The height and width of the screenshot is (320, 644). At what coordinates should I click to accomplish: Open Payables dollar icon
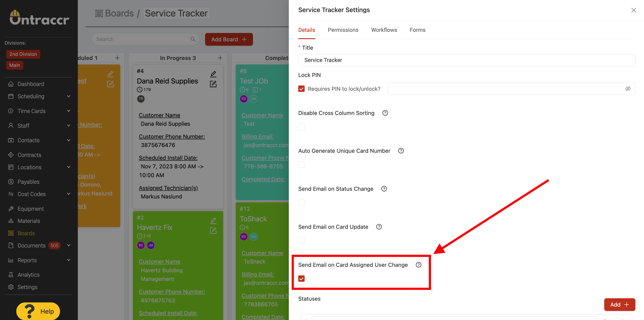[11, 182]
